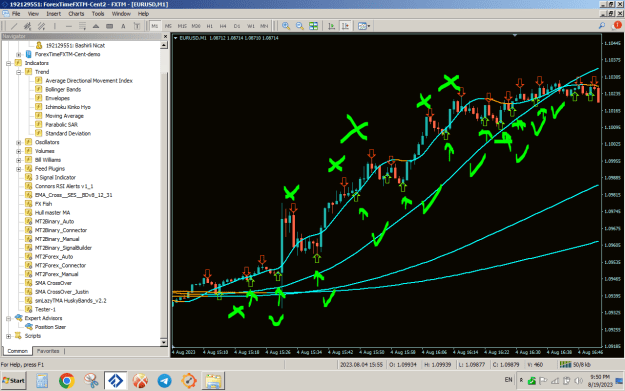
Task: Switch to the Favorites tab
Action: click(48, 351)
